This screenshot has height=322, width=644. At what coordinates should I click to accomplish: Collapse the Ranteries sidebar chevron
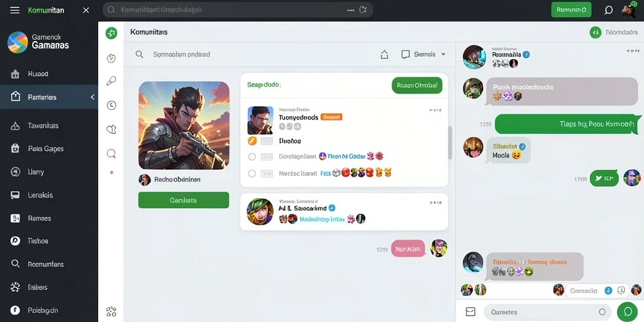pos(92,97)
